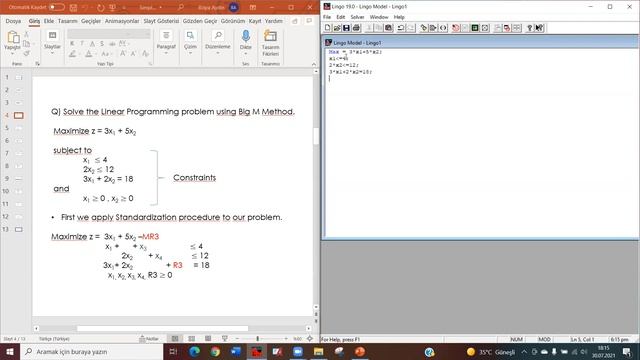The image size is (640, 360).
Task: Click the Paste clipboard icon in Lingo toolbar
Action: (x=389, y=28)
